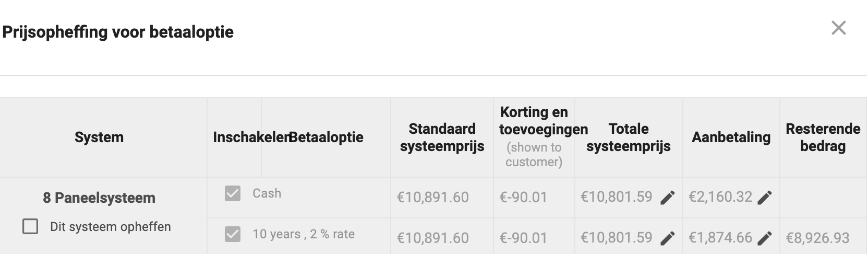Toggle the Cash payment option checkbox

click(233, 193)
